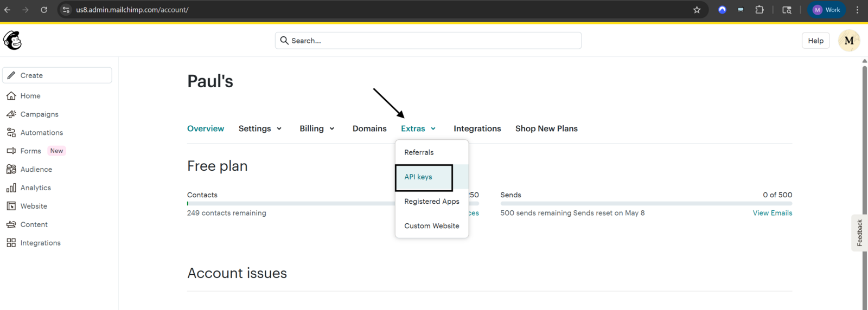Select Referrals from Extras menu

432,152
